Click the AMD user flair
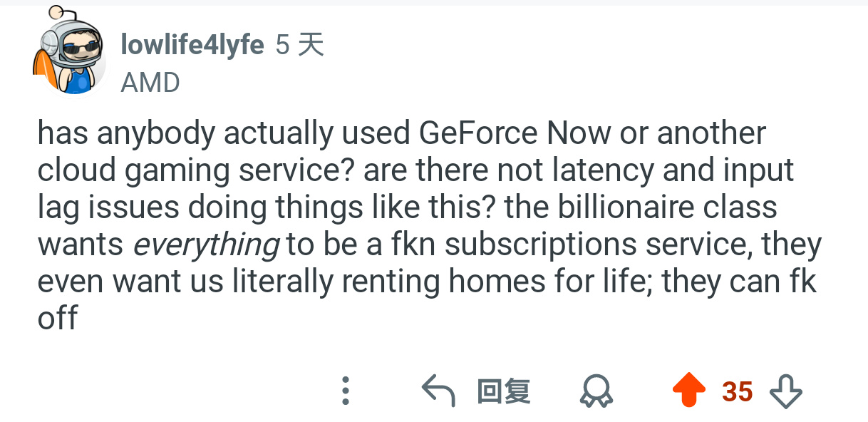The width and height of the screenshot is (868, 422). tap(150, 83)
